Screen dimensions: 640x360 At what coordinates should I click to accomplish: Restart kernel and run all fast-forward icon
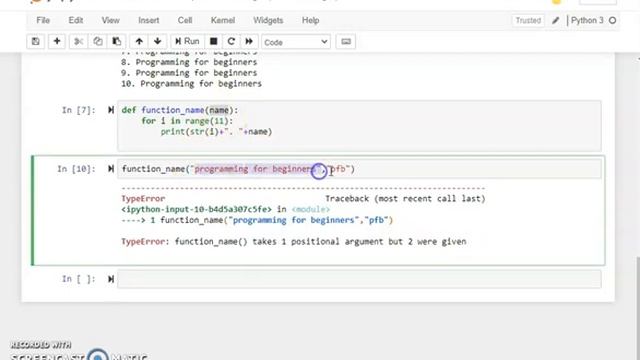pos(249,42)
